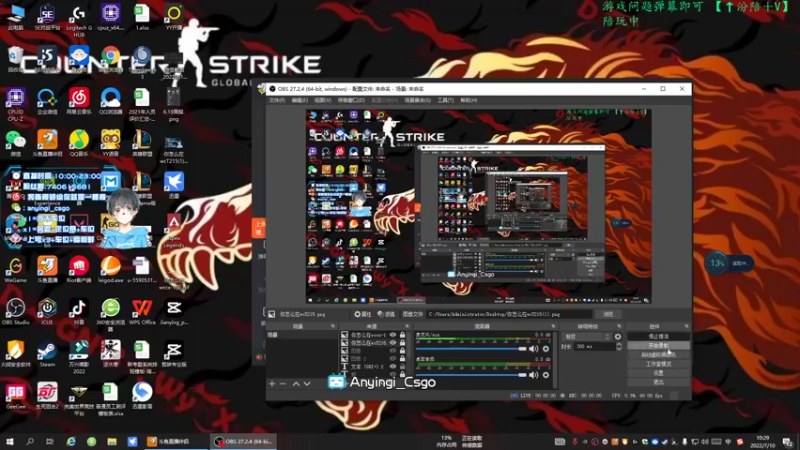The image size is (800, 450).
Task: Pop out the 转场特效 dock panel
Action: pos(619,326)
